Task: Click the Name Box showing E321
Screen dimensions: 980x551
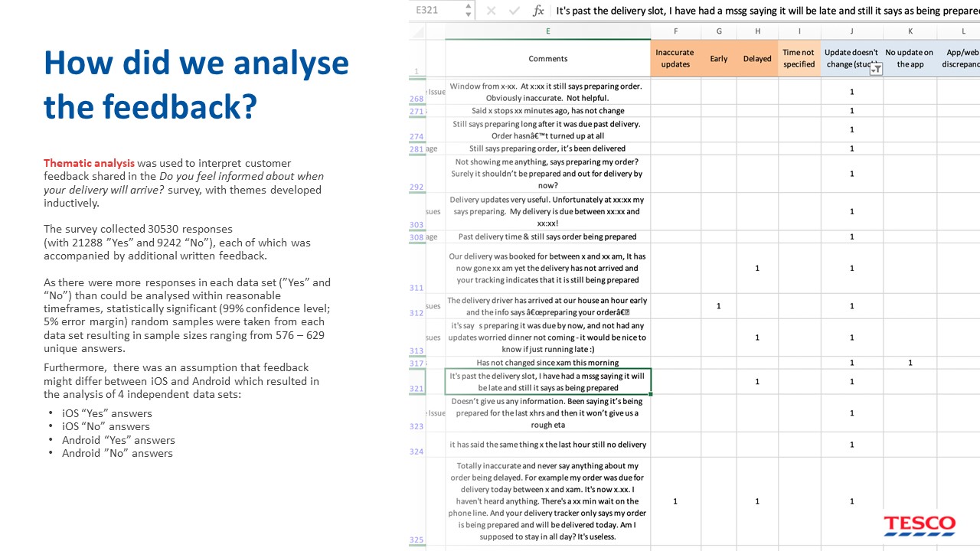Action: tap(436, 11)
